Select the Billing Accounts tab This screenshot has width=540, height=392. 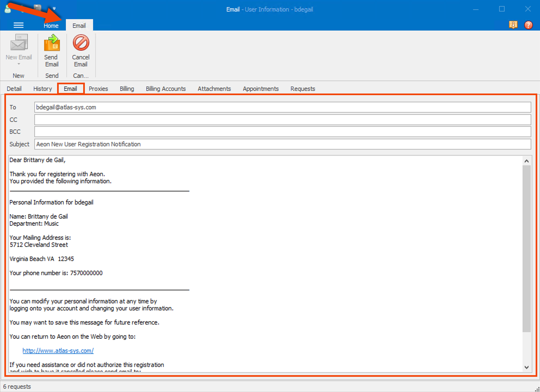[166, 89]
